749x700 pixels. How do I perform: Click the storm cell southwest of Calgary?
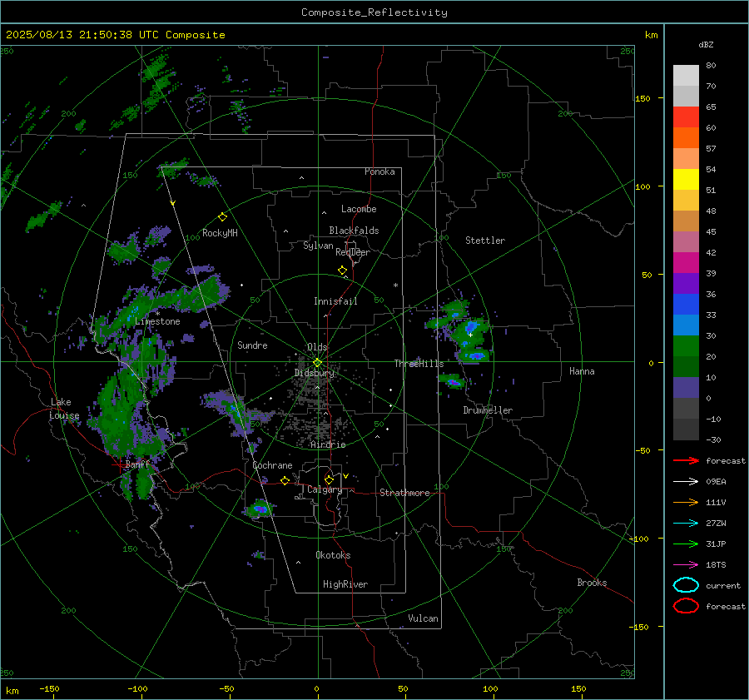coord(260,509)
